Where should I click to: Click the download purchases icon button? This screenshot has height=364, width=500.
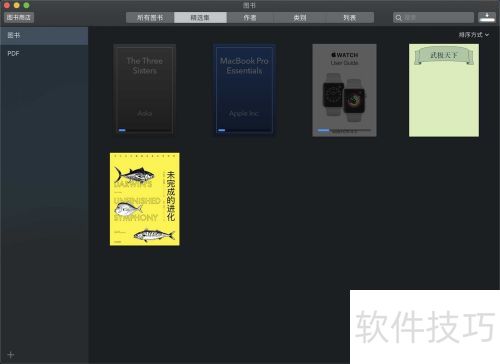point(487,17)
